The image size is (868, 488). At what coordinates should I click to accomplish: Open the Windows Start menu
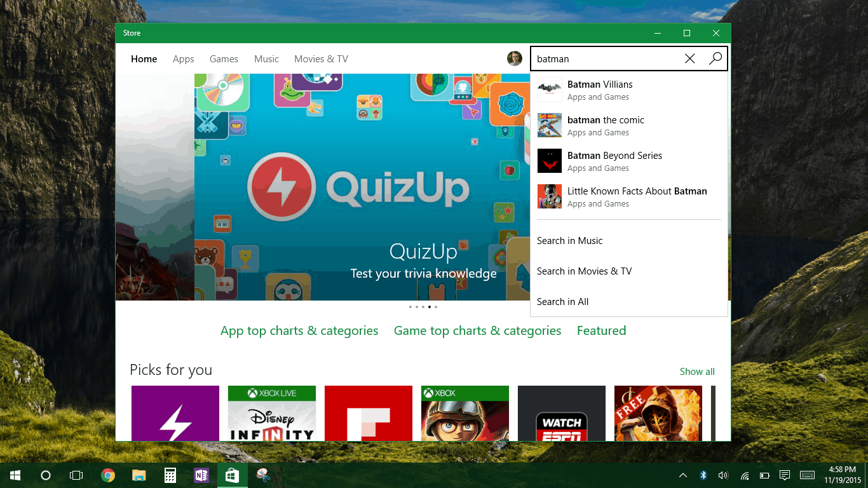15,475
